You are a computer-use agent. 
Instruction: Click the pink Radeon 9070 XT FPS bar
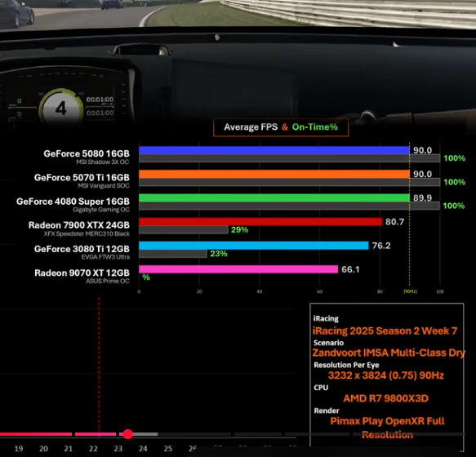pos(238,269)
